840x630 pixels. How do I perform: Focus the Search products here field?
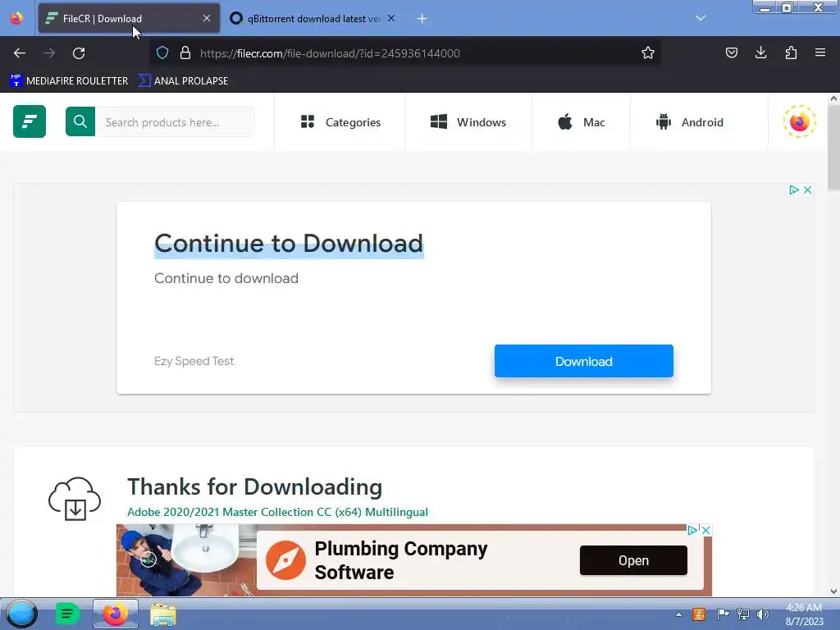tap(175, 122)
